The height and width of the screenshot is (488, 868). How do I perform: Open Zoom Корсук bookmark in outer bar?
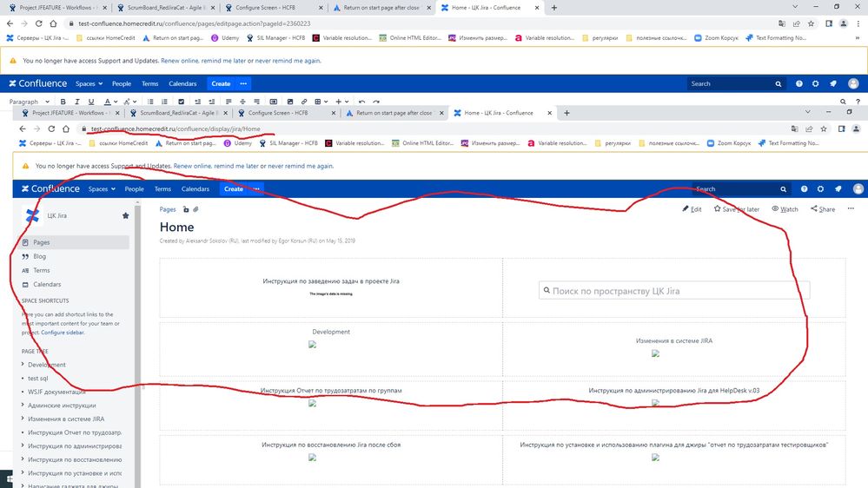716,38
